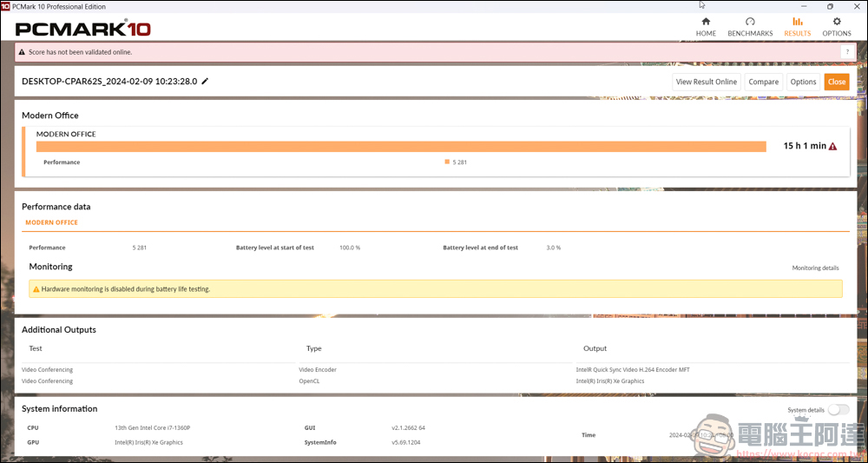This screenshot has height=463, width=868.
Task: Open Monitoring details link
Action: pos(815,268)
